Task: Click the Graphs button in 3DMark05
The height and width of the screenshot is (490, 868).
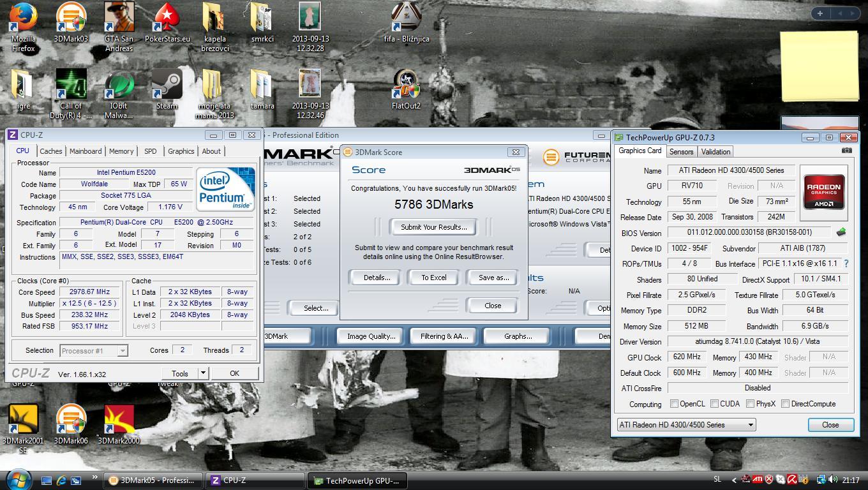Action: tap(518, 336)
